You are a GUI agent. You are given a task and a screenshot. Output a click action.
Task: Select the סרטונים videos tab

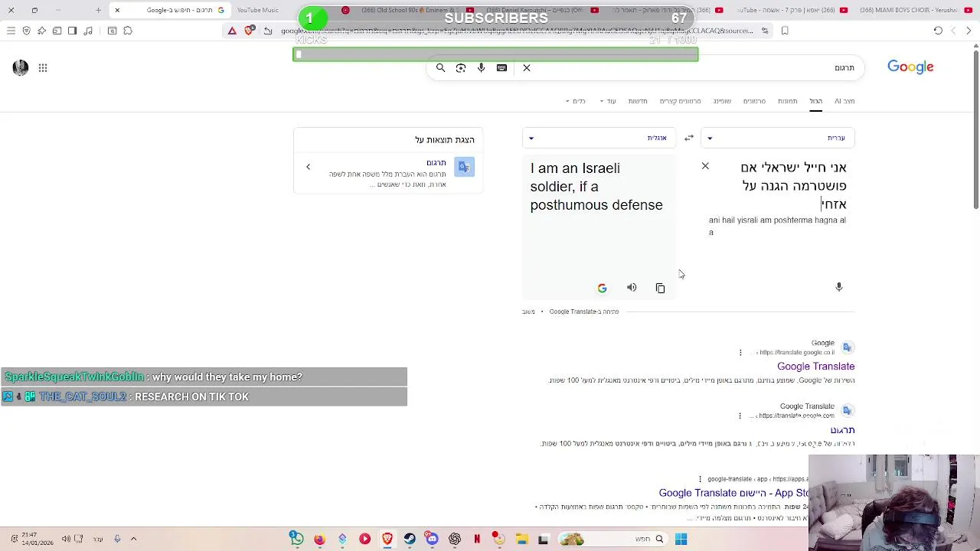754,101
